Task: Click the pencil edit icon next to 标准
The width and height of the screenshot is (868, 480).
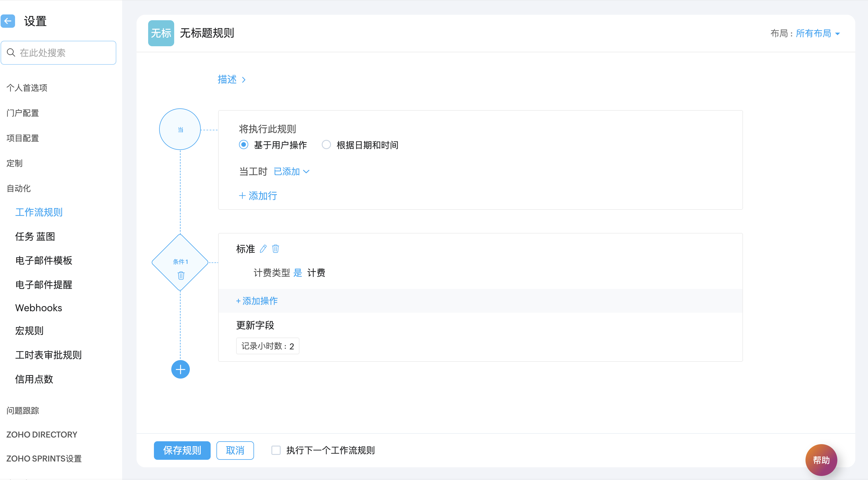Action: [263, 249]
